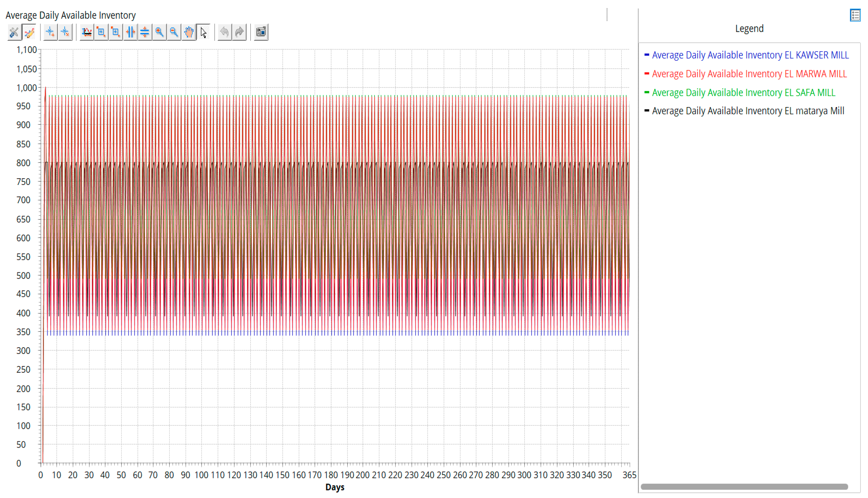Activate the pan hand tool
The width and height of the screenshot is (868, 498).
(x=189, y=32)
